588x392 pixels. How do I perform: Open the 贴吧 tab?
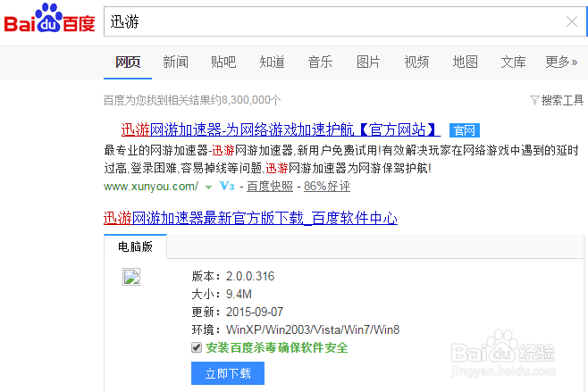223,62
